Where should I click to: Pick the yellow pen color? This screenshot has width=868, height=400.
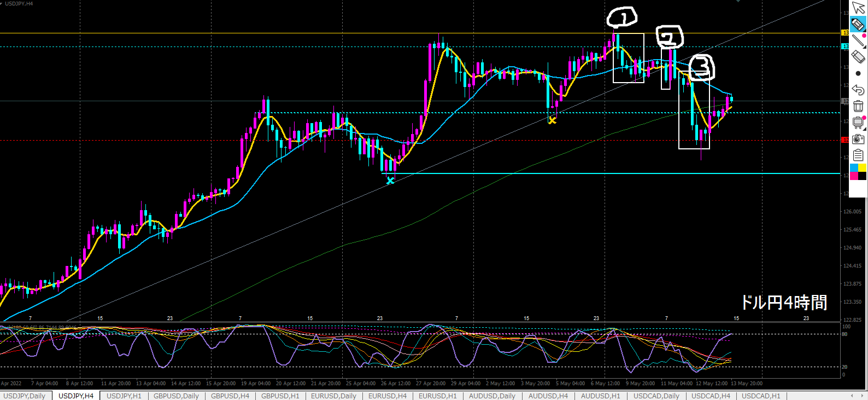coord(862,168)
